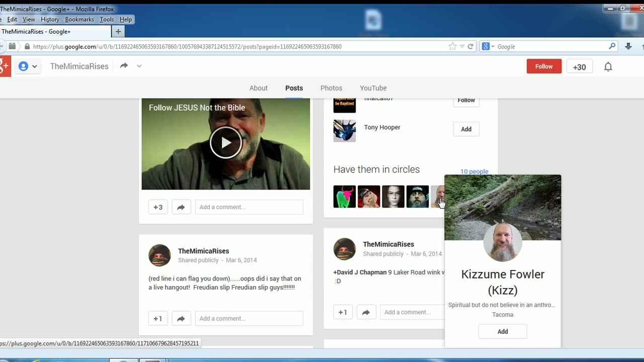Open a new tab with plus button
This screenshot has height=362, width=644.
[x=118, y=32]
